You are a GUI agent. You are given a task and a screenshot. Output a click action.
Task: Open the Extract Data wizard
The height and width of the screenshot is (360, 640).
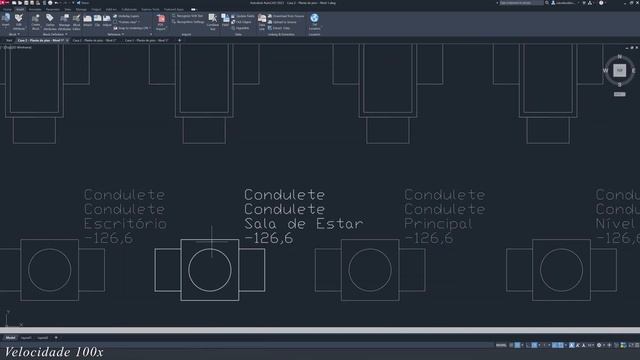pyautogui.click(x=279, y=28)
